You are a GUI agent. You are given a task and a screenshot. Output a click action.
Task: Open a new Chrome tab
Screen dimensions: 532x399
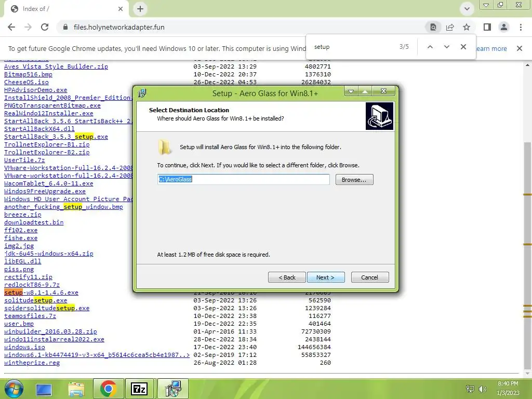(x=140, y=9)
